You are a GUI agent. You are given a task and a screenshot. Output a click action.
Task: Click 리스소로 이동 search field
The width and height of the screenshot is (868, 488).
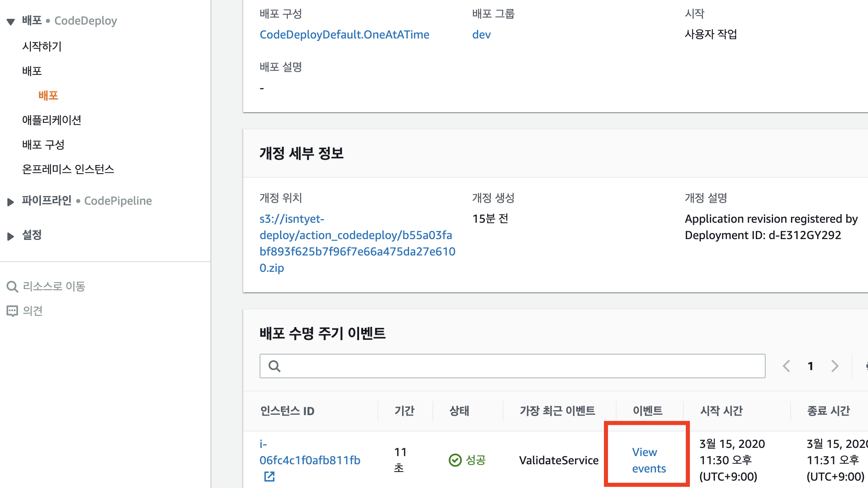pyautogui.click(x=54, y=286)
